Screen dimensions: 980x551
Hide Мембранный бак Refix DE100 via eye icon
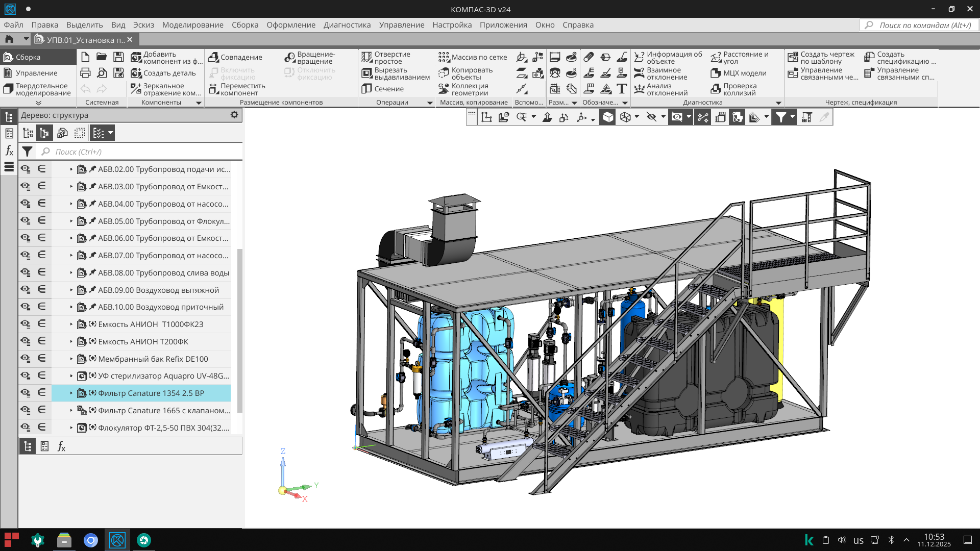[25, 359]
